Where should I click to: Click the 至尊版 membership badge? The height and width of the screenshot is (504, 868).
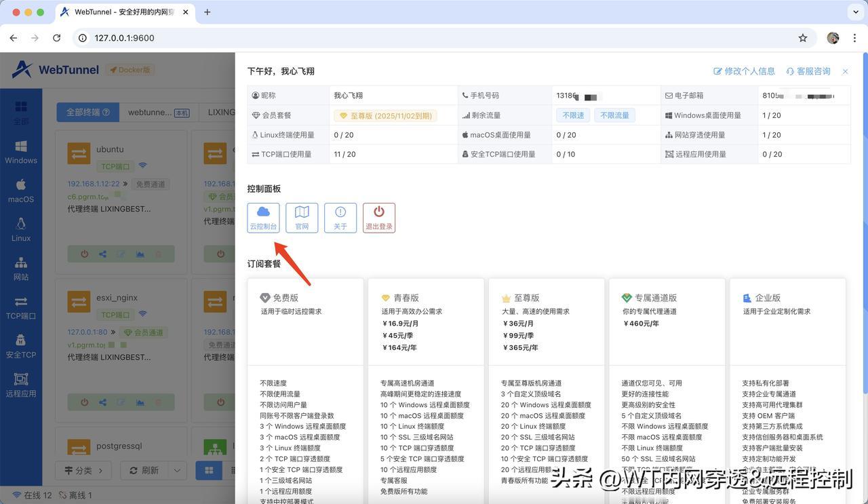(385, 115)
